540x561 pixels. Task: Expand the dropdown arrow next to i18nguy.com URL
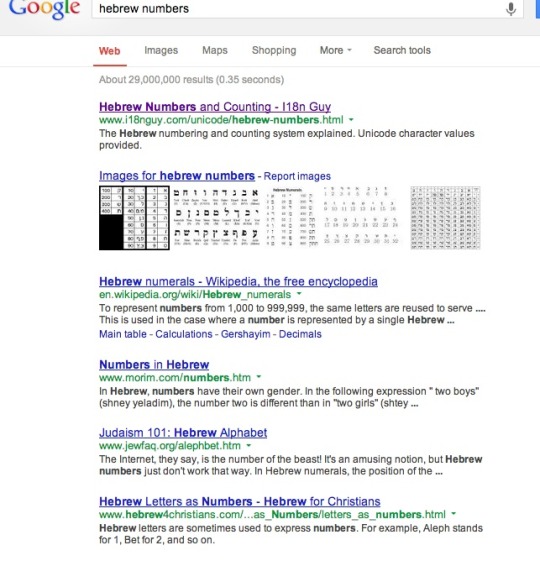click(x=351, y=120)
